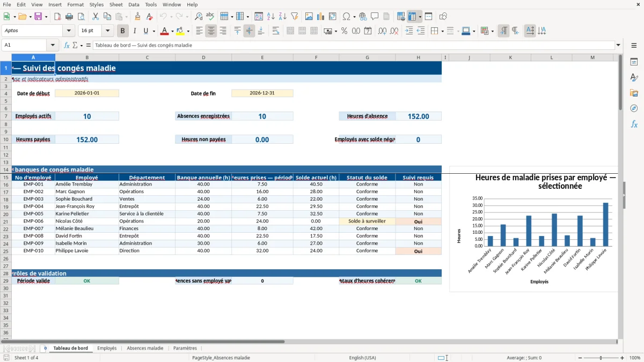Select column B header

click(87, 57)
